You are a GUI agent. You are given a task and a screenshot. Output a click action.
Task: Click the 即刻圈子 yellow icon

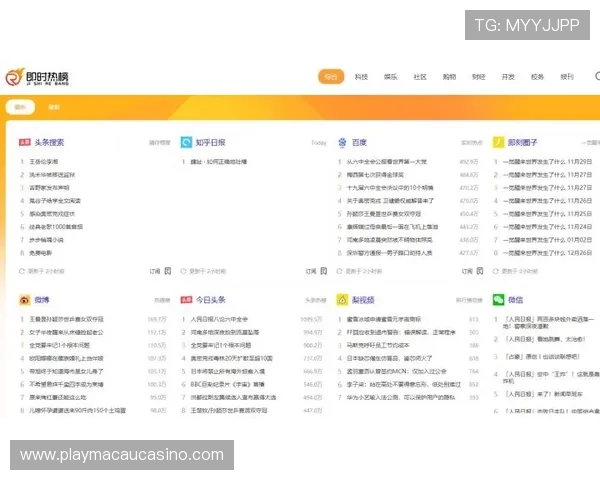point(498,142)
